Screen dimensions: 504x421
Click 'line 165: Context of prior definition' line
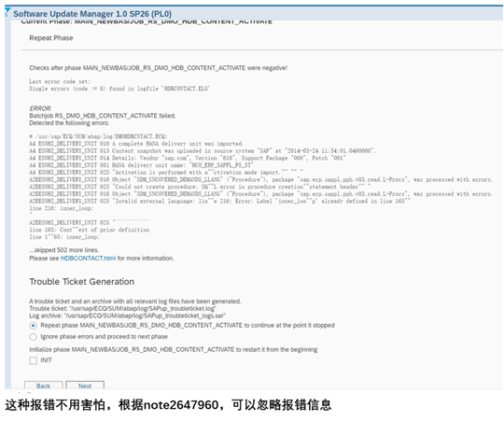90,230
